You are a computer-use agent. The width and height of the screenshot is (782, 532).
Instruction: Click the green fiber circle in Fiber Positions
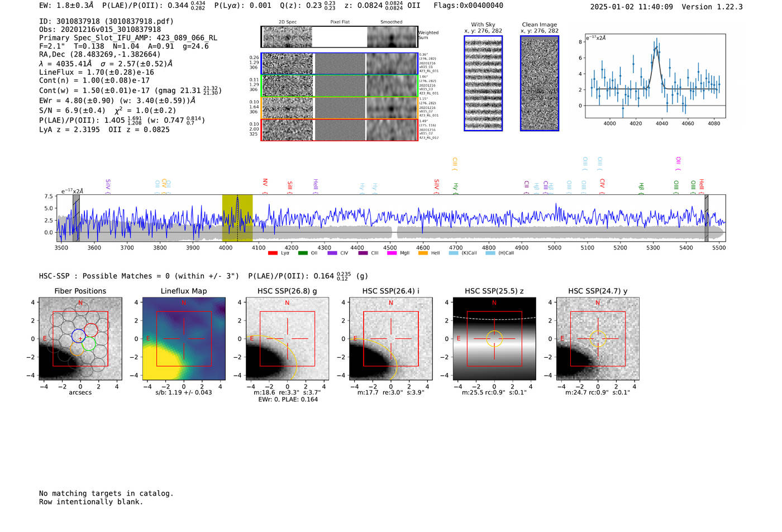89,344
